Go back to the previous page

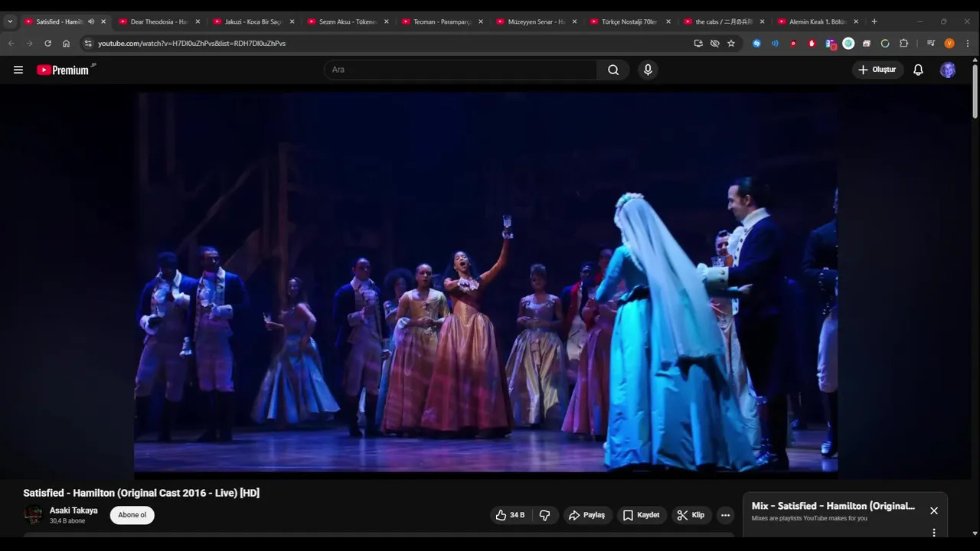point(11,44)
